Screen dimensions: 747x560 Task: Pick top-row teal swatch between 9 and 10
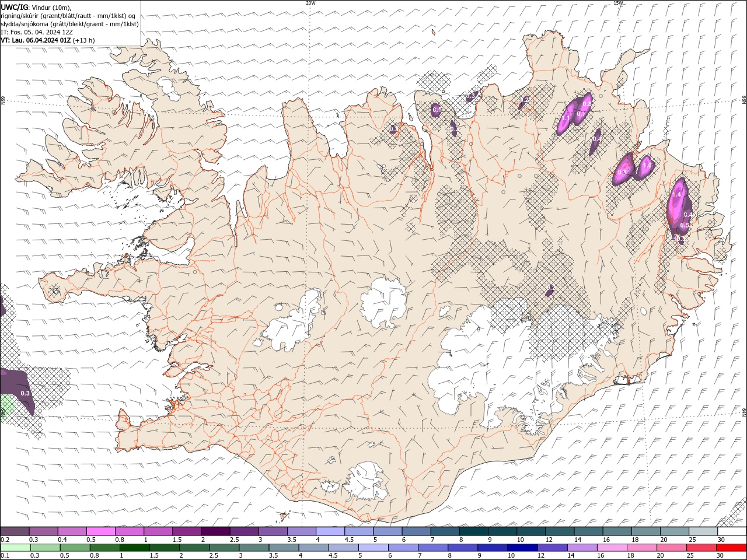[502, 531]
